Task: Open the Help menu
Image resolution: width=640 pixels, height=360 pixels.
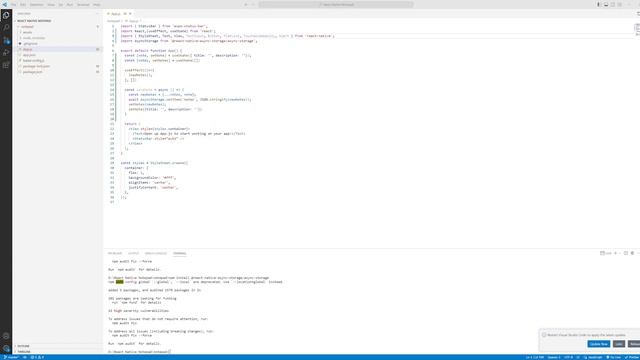Action: (x=97, y=4)
